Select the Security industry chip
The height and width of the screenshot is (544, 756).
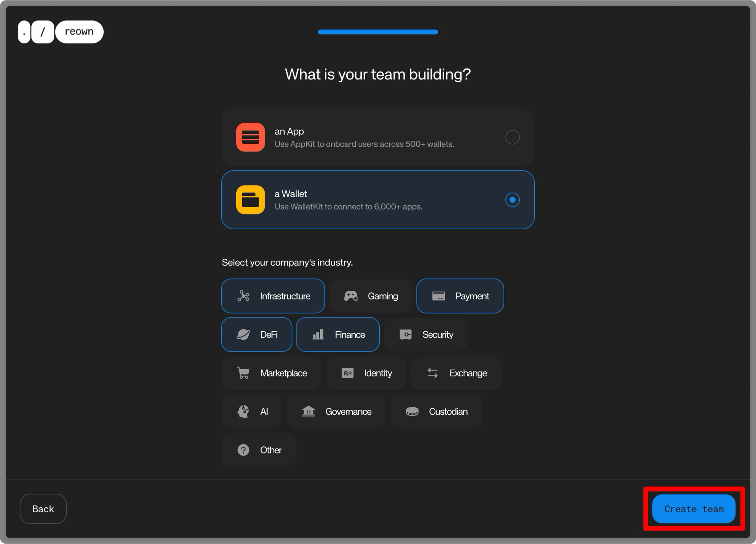coord(426,334)
